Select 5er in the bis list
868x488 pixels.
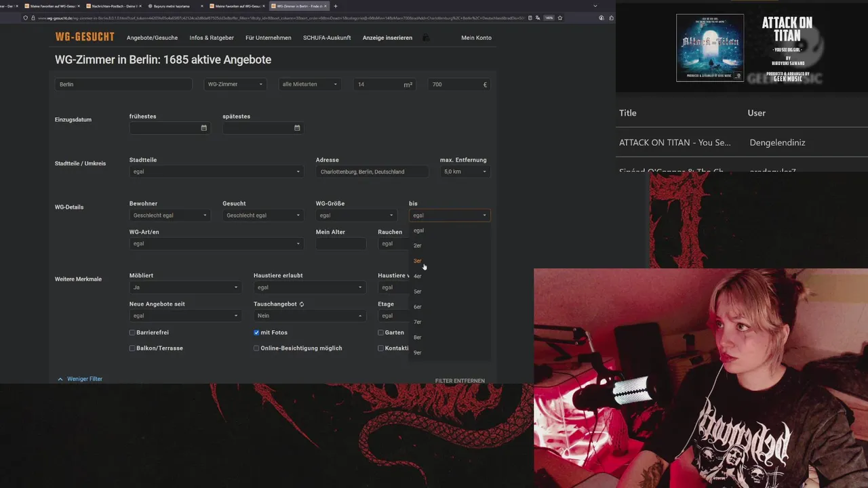point(449,291)
